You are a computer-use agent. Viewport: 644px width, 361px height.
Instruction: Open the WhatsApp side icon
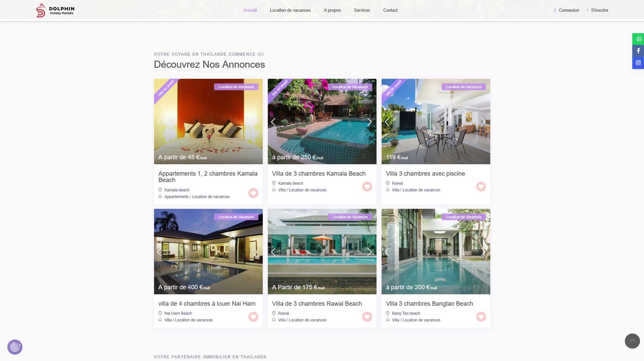(x=638, y=39)
